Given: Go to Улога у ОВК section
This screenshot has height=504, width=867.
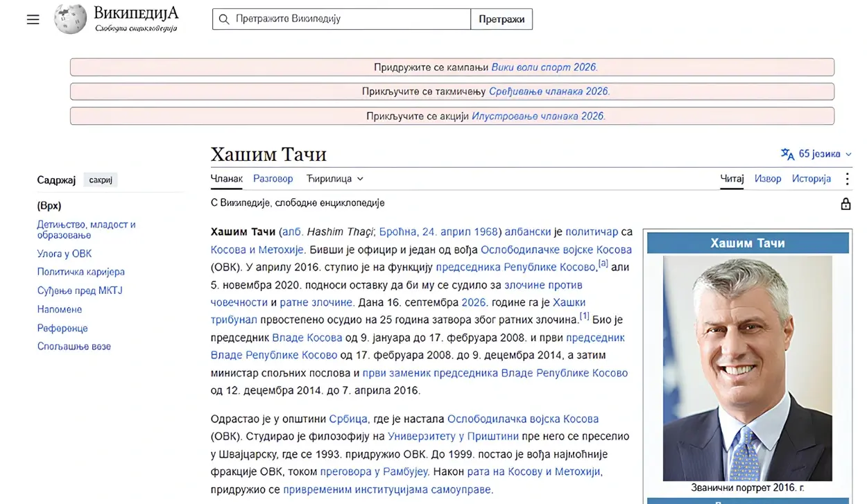Looking at the screenshot, I should point(65,254).
